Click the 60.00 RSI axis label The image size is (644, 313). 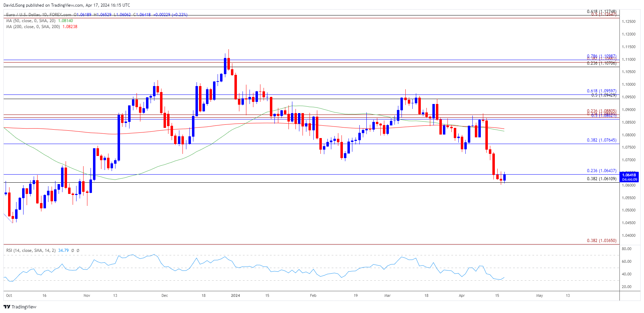626,261
